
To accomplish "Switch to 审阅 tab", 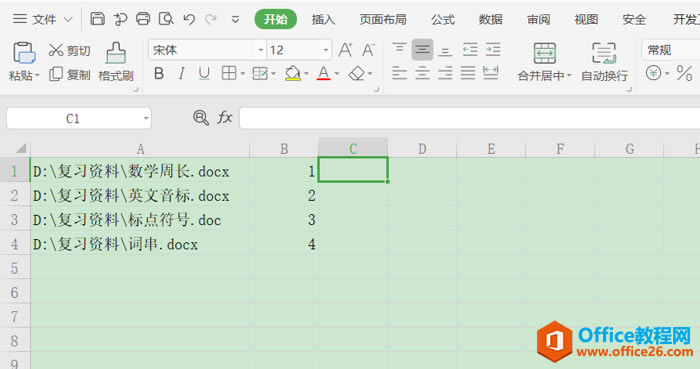I will [538, 19].
